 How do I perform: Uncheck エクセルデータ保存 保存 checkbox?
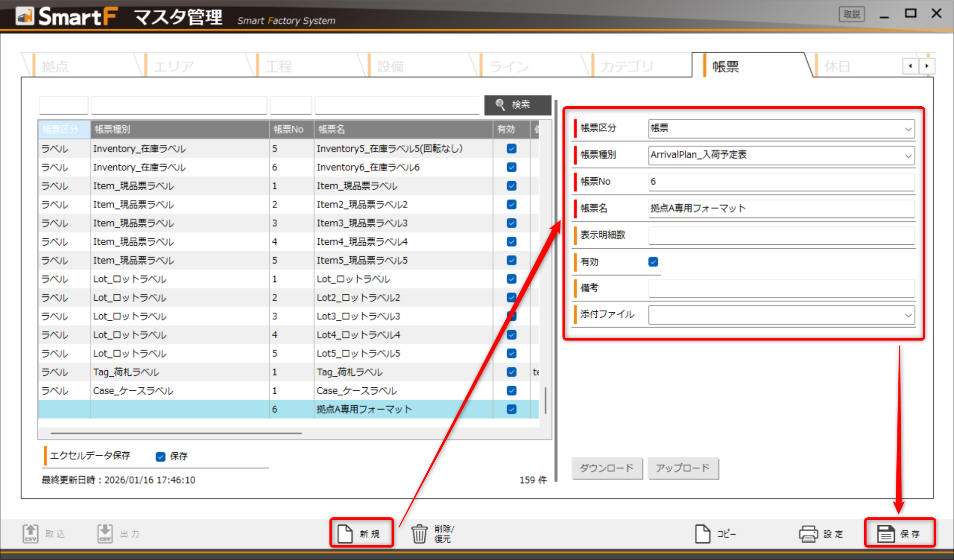160,456
